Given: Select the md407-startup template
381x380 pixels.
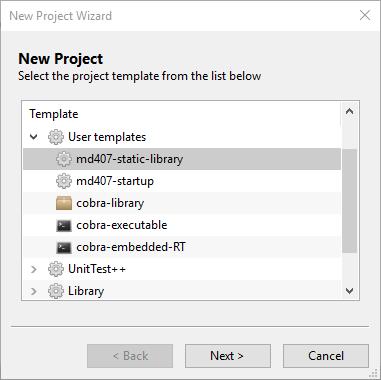Looking at the screenshot, I should pyautogui.click(x=182, y=181).
